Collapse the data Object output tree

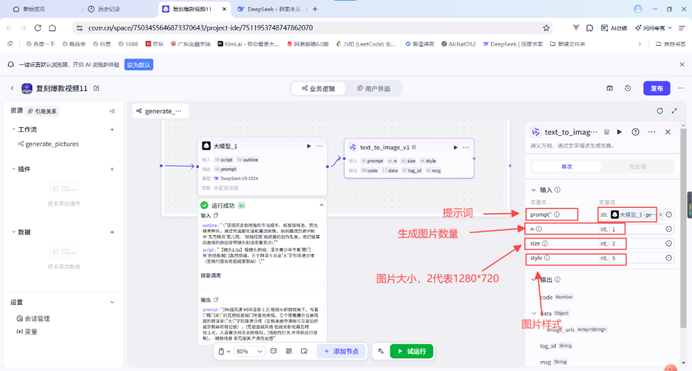point(534,313)
